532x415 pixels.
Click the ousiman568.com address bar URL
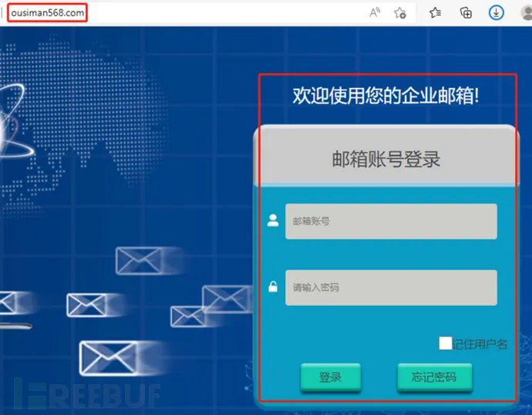click(48, 13)
